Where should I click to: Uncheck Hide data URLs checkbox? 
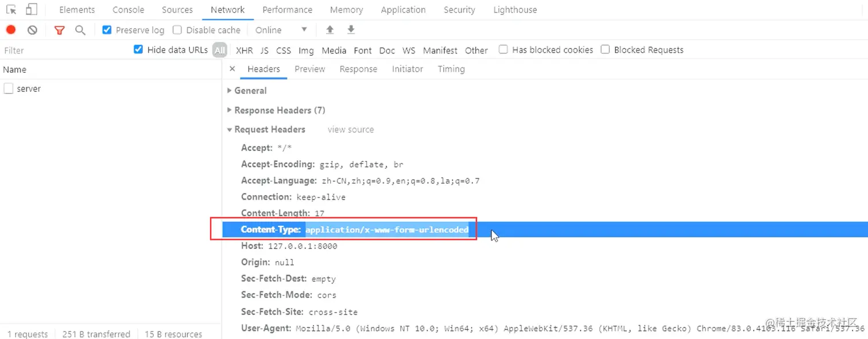coord(138,49)
